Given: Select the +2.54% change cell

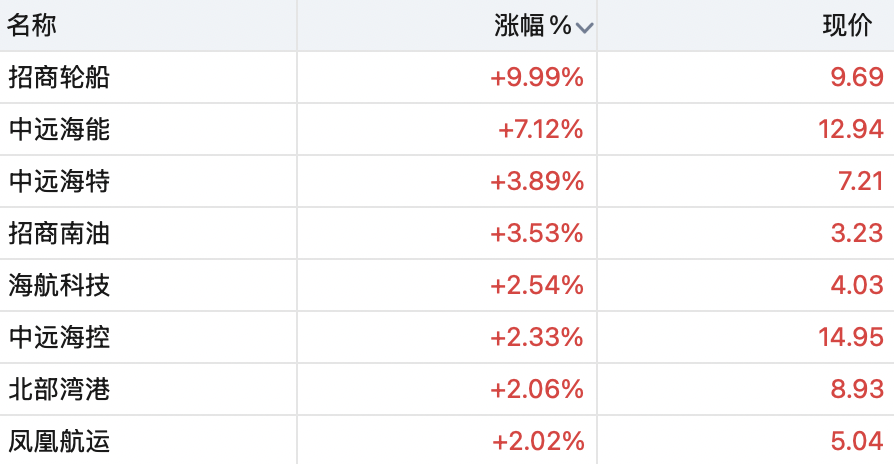Looking at the screenshot, I should 536,286.
